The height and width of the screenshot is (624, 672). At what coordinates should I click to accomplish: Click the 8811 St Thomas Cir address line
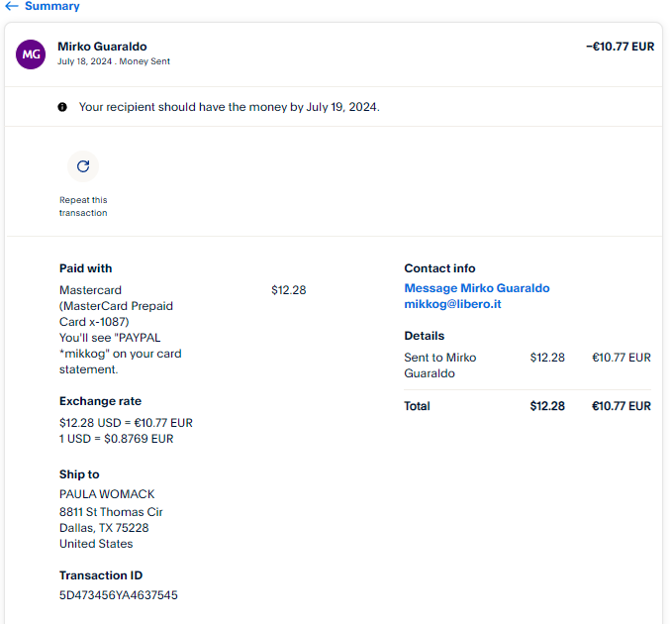coord(111,512)
